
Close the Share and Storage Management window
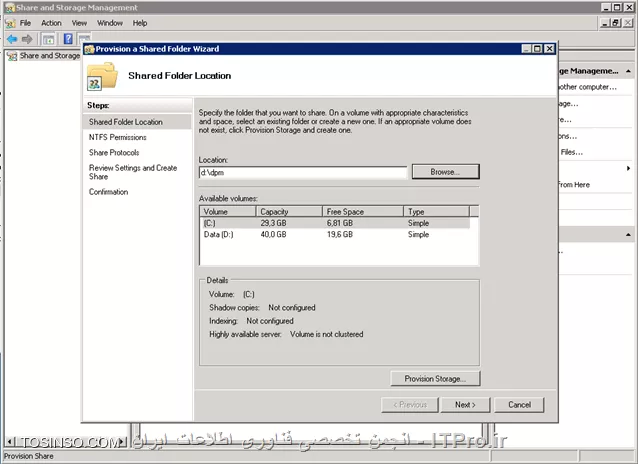[628, 7]
